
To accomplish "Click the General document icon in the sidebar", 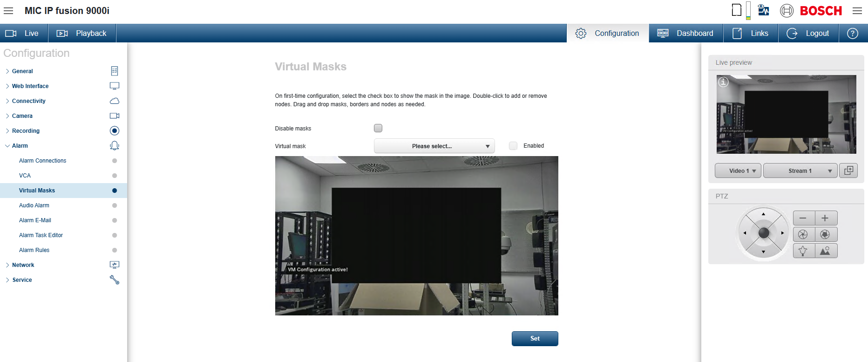I will 115,71.
